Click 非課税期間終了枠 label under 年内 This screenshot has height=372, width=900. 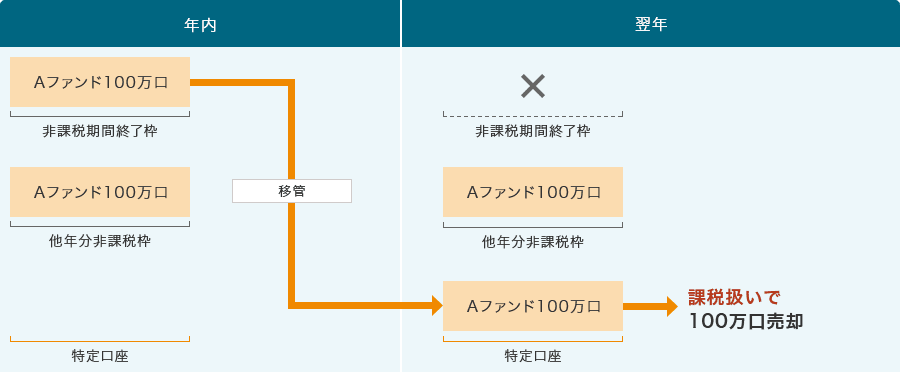pyautogui.click(x=100, y=131)
